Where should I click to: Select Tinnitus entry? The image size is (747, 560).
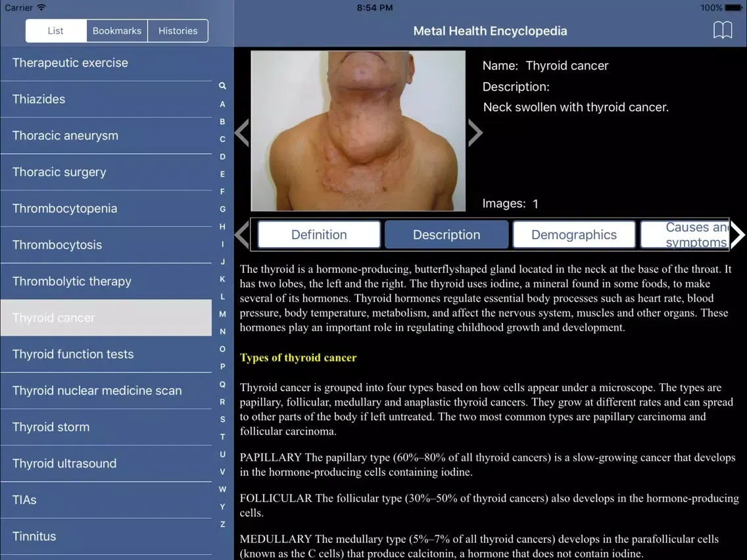107,536
